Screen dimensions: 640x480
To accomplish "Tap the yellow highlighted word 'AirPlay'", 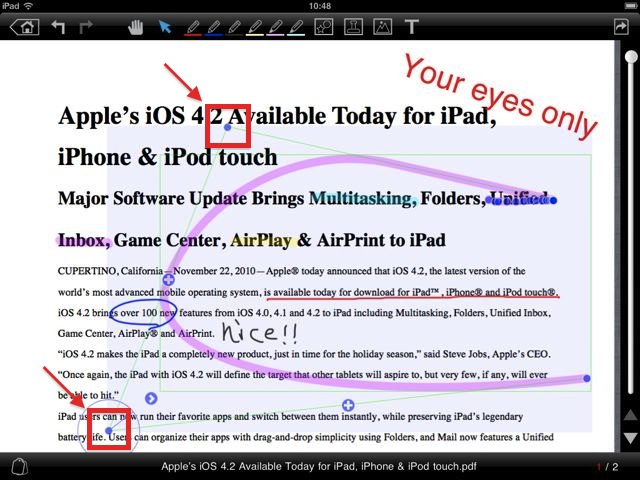I will tap(261, 240).
